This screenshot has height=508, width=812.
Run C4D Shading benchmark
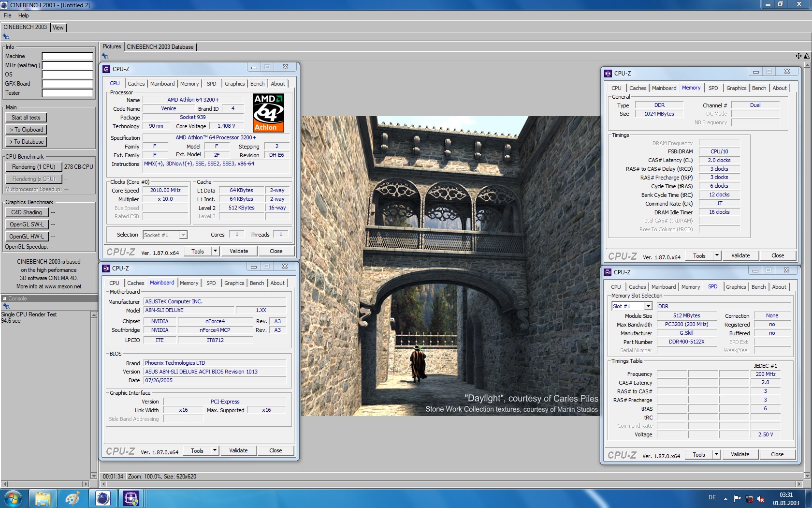tap(27, 212)
